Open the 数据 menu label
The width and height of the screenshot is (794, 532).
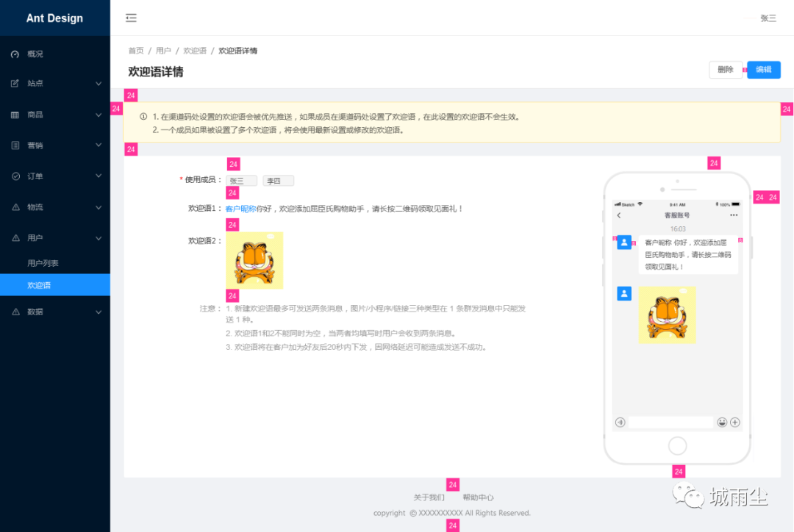[35, 312]
